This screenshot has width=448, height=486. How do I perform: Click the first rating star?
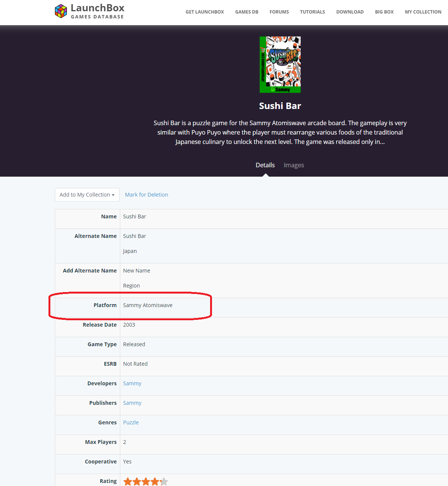tap(128, 481)
